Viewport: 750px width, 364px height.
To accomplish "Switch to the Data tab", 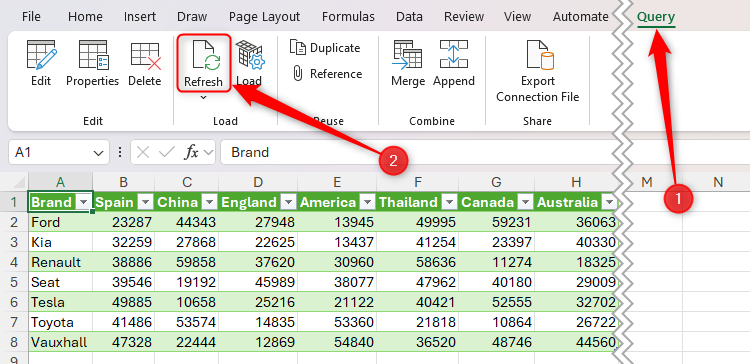I will 409,17.
